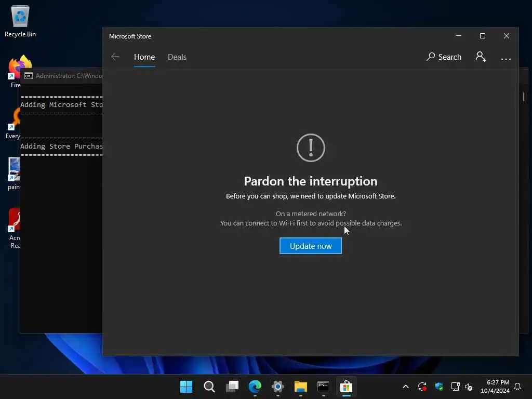Screen dimensions: 532x399
Task: Click the 'On a metered network?' text
Action: (311, 214)
